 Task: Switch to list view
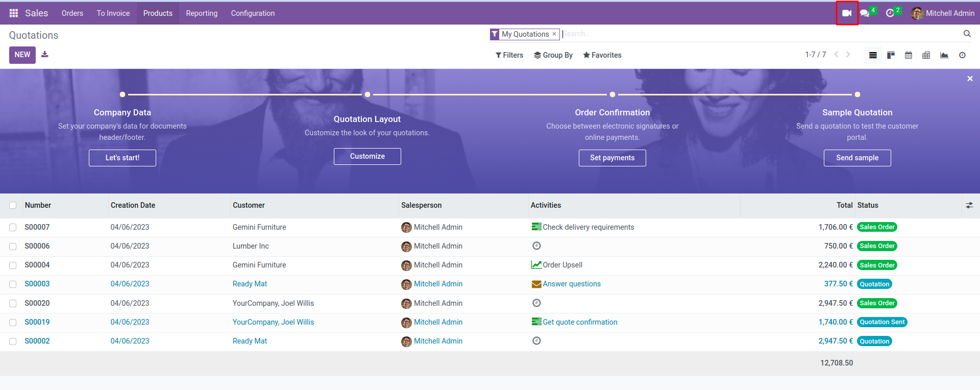click(873, 55)
